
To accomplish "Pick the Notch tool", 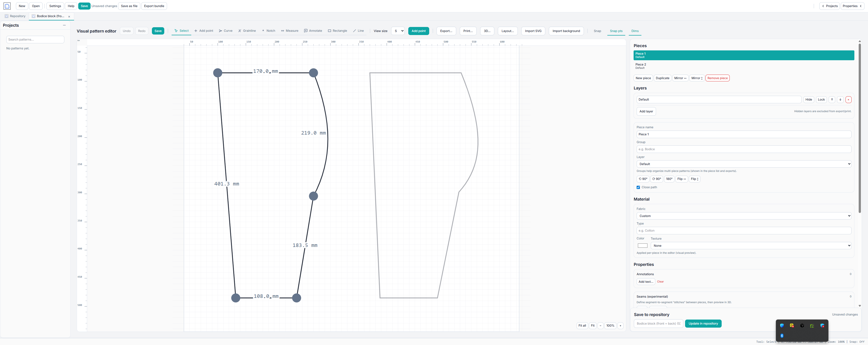I will [268, 31].
